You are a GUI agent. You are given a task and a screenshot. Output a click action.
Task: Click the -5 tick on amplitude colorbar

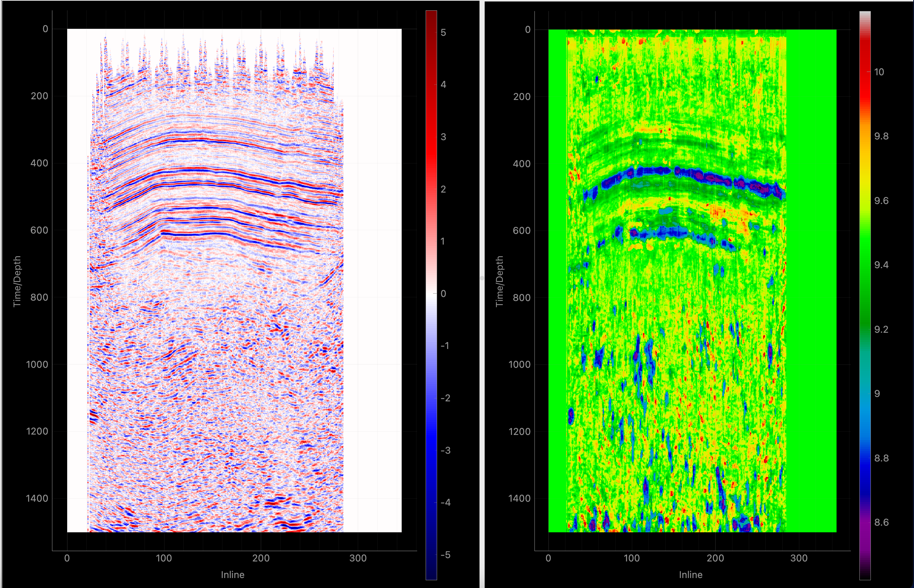coord(445,555)
